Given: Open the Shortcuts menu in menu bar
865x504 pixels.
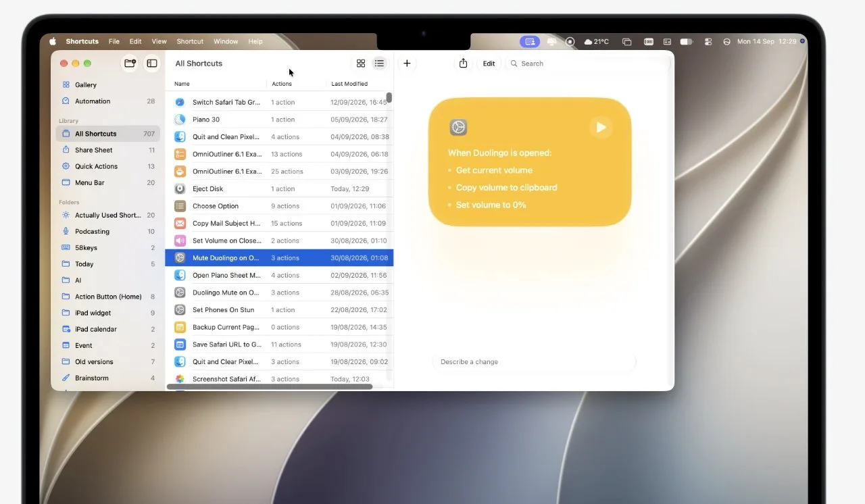Looking at the screenshot, I should click(82, 41).
